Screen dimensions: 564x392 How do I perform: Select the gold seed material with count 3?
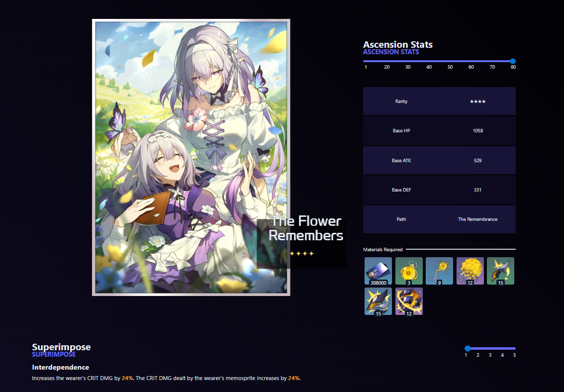pos(409,271)
